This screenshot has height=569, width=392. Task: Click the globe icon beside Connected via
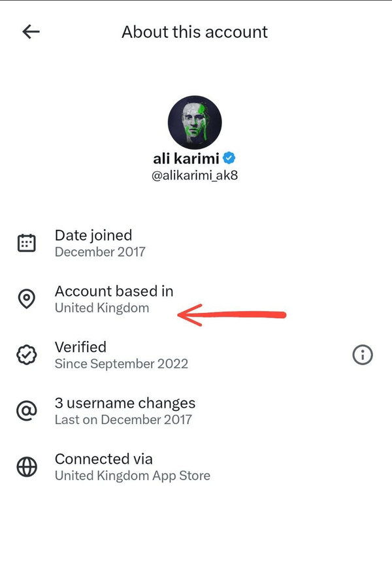pos(26,467)
